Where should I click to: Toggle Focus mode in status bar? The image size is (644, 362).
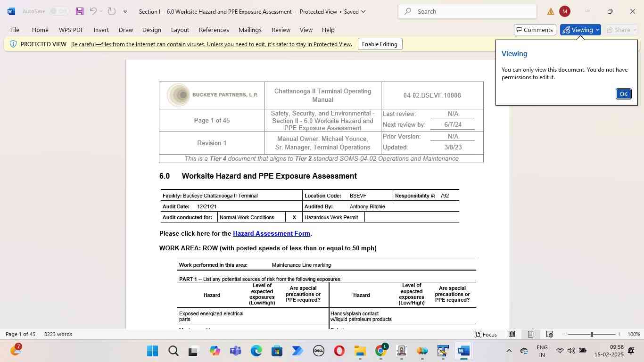point(486,334)
